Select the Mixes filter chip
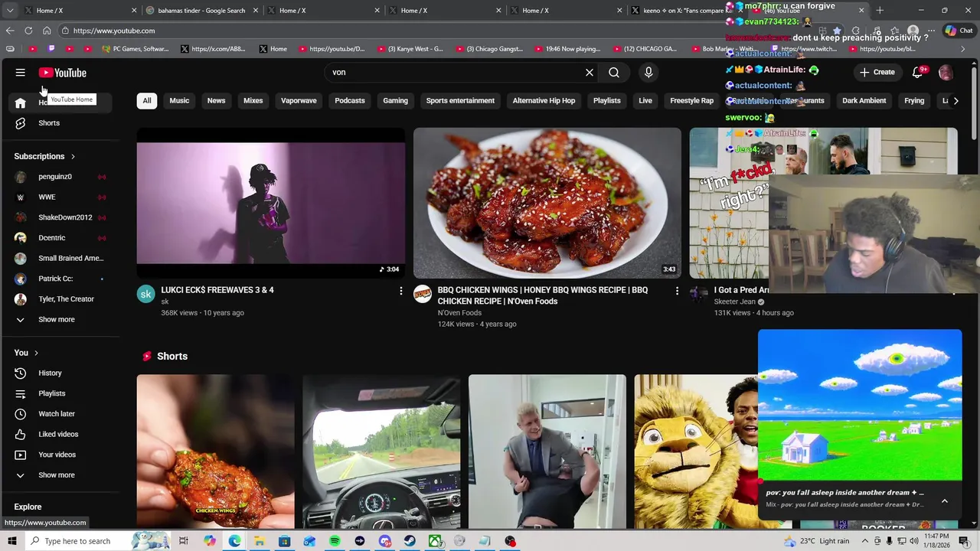 coord(253,100)
